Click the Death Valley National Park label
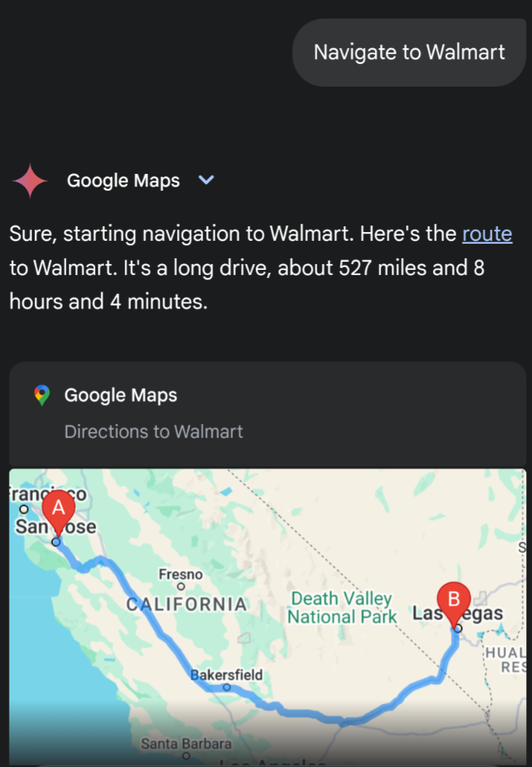 (341, 608)
